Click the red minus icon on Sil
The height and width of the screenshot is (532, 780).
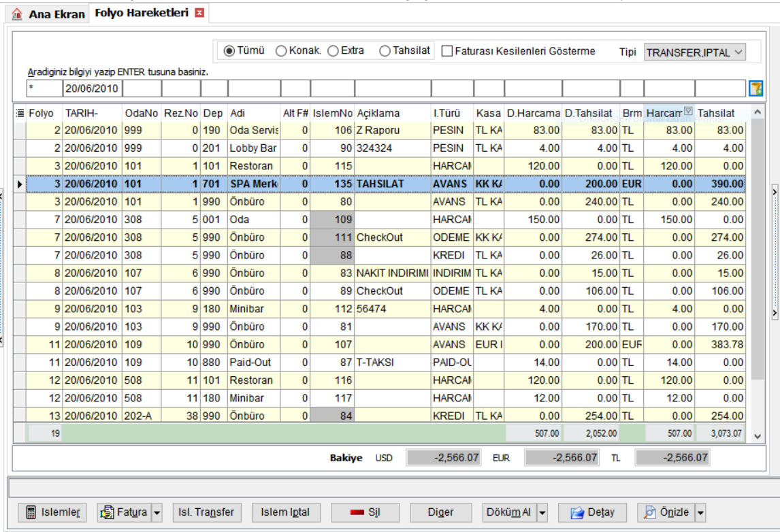pyautogui.click(x=357, y=512)
